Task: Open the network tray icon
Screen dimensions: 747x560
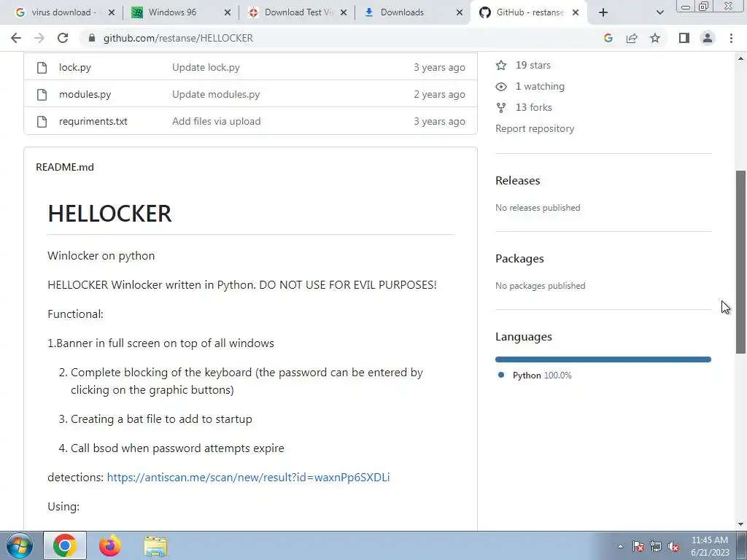Action: point(656,546)
